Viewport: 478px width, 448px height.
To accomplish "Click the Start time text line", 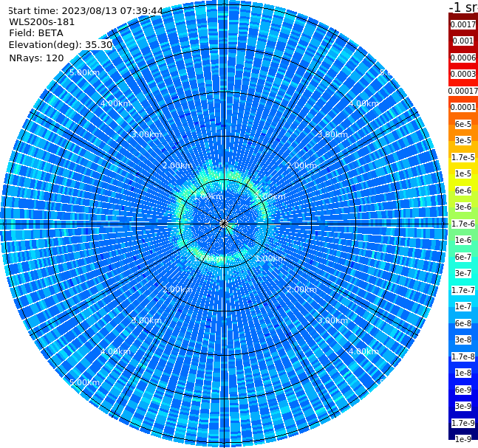I will [x=86, y=11].
